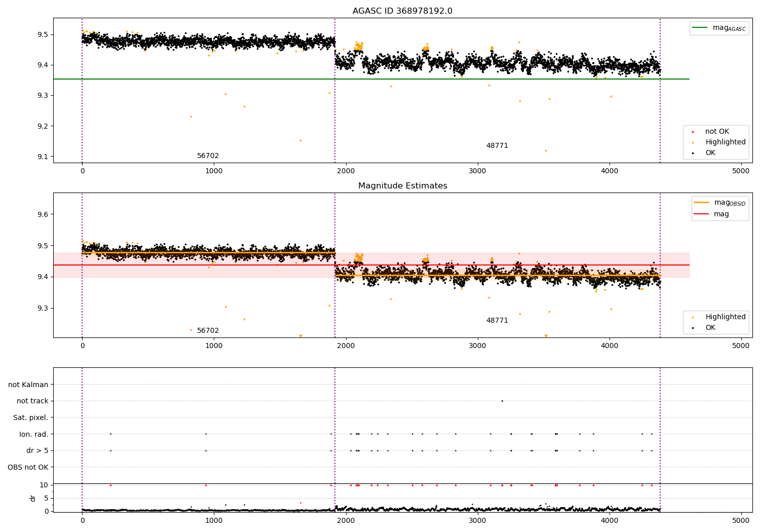Click the '3000' x-axis tick under top plot

478,171
